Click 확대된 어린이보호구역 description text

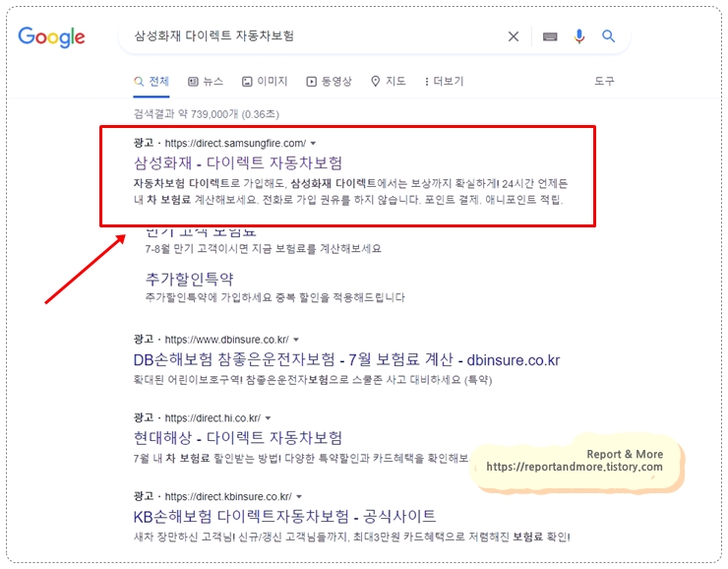(313, 380)
